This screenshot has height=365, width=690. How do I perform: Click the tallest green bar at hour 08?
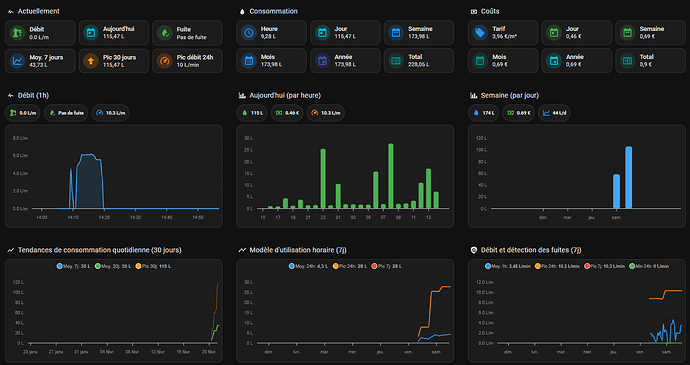[391, 176]
